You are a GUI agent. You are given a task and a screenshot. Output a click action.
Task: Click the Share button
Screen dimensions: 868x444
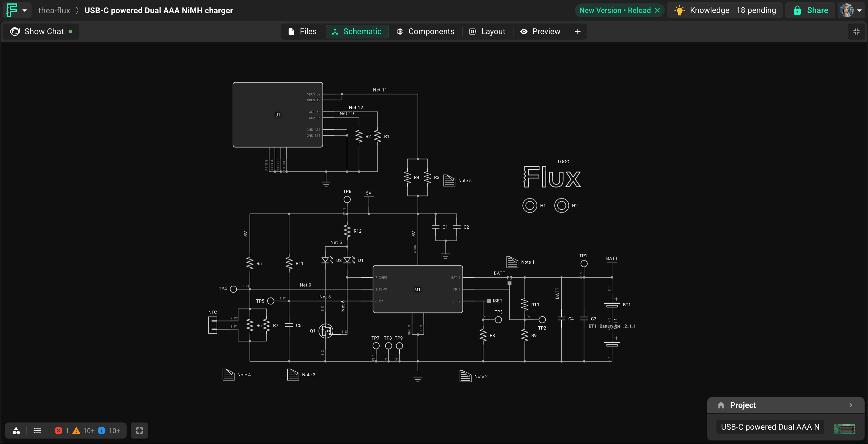click(x=811, y=10)
